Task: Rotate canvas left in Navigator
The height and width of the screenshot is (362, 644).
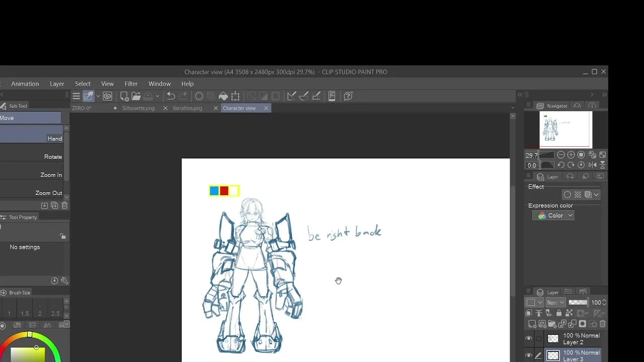Action: pos(561,165)
